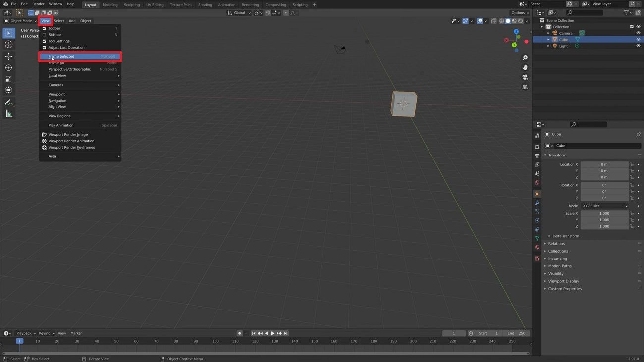Open the Select menu in the header
The height and width of the screenshot is (362, 644).
click(58, 21)
